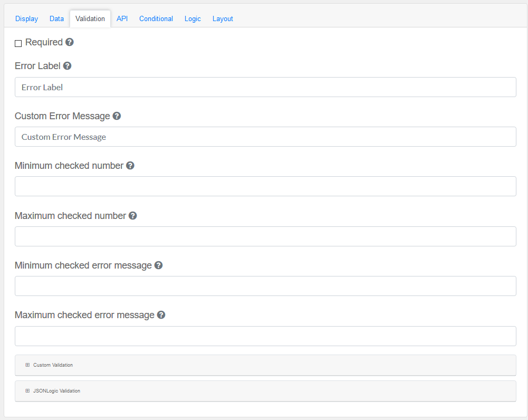Expand the JSONLogic Validation panel
This screenshot has height=420, width=528.
[56, 391]
